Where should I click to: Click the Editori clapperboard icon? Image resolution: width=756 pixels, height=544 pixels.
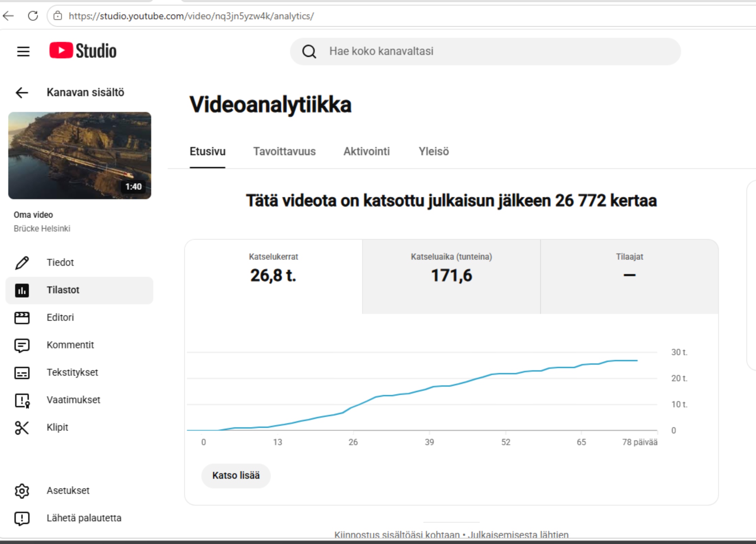22,318
